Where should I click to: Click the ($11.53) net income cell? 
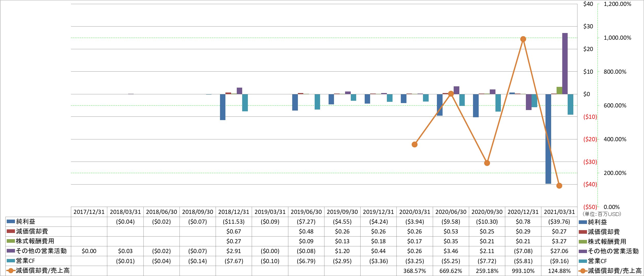[x=234, y=222]
